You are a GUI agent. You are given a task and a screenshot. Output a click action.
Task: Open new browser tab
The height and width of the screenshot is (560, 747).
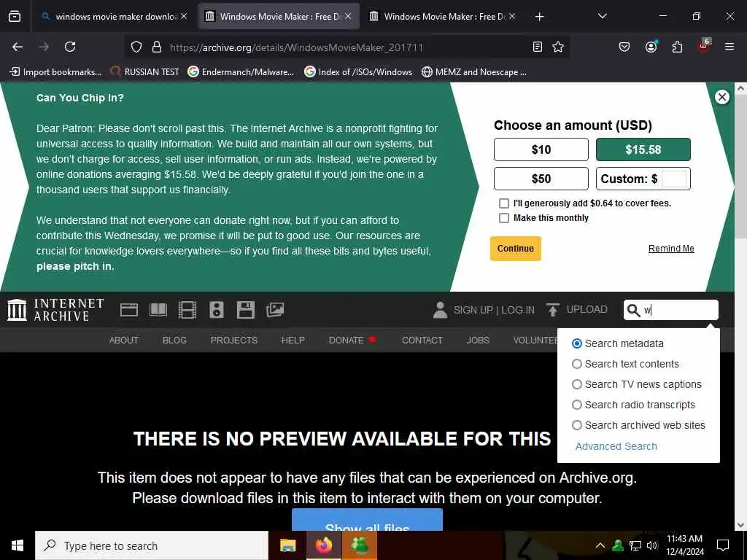(539, 17)
